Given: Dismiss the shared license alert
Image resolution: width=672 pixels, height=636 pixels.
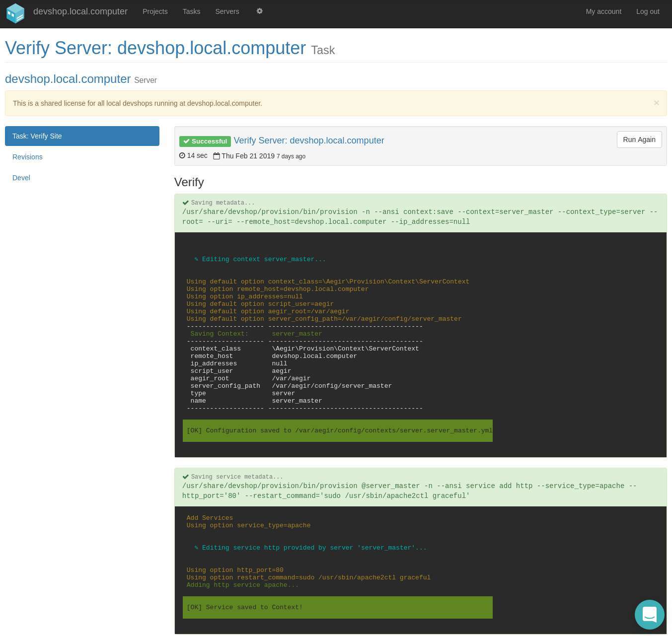Looking at the screenshot, I should click(656, 103).
